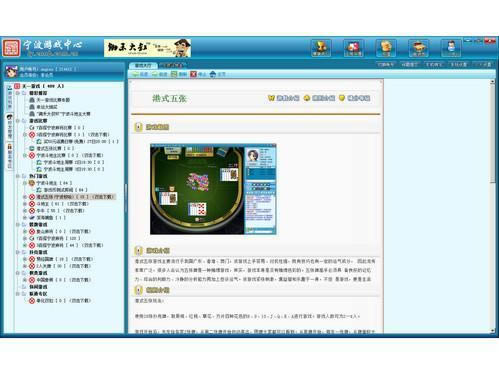Image resolution: width=499 pixels, height=375 pixels.
Task: Click the first small button under the header icons
Action: point(385,65)
